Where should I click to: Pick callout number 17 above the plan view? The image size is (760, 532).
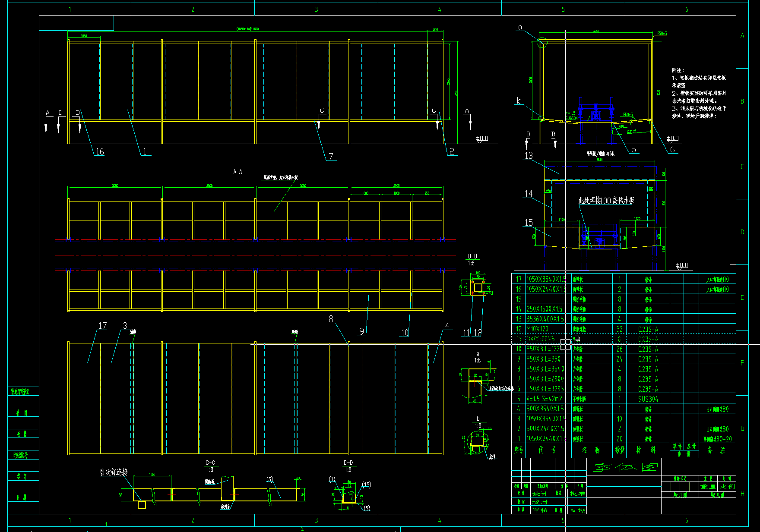102,326
